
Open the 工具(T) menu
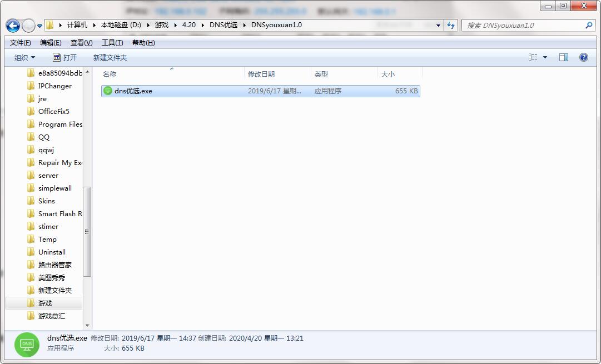pos(112,43)
